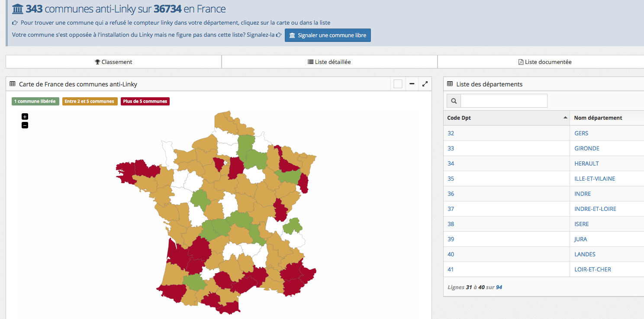Open the ISERE département
Viewport: 644px width, 319px height.
pyautogui.click(x=582, y=224)
